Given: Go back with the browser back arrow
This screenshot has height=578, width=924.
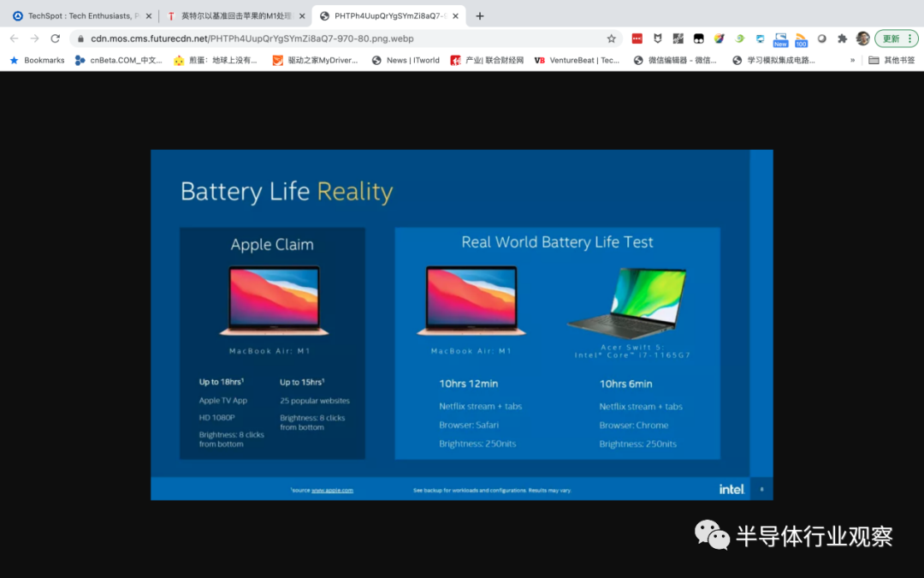Looking at the screenshot, I should tap(15, 39).
